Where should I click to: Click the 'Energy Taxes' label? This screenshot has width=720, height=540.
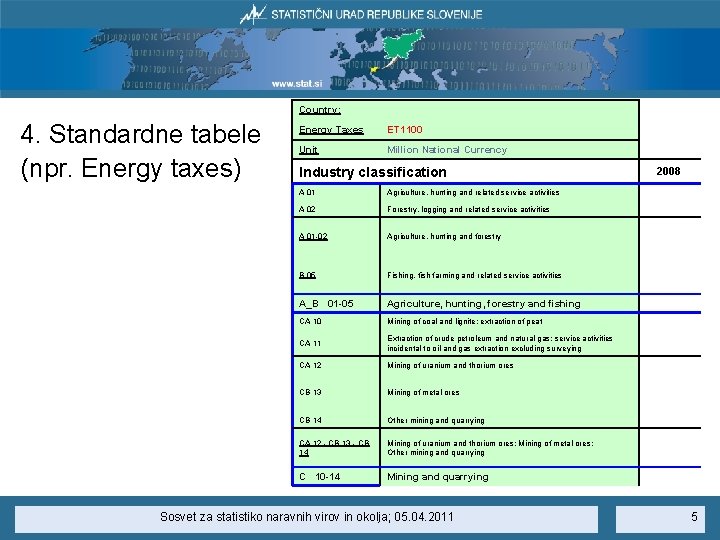[x=331, y=130]
